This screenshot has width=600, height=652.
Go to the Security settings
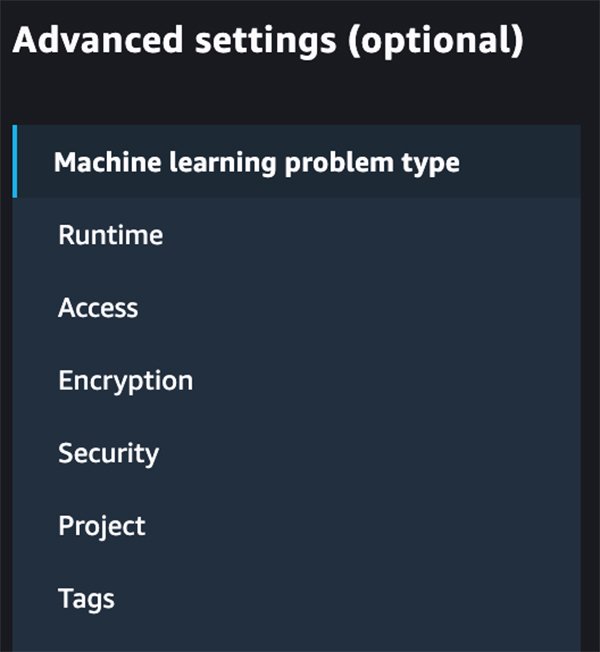tap(108, 453)
